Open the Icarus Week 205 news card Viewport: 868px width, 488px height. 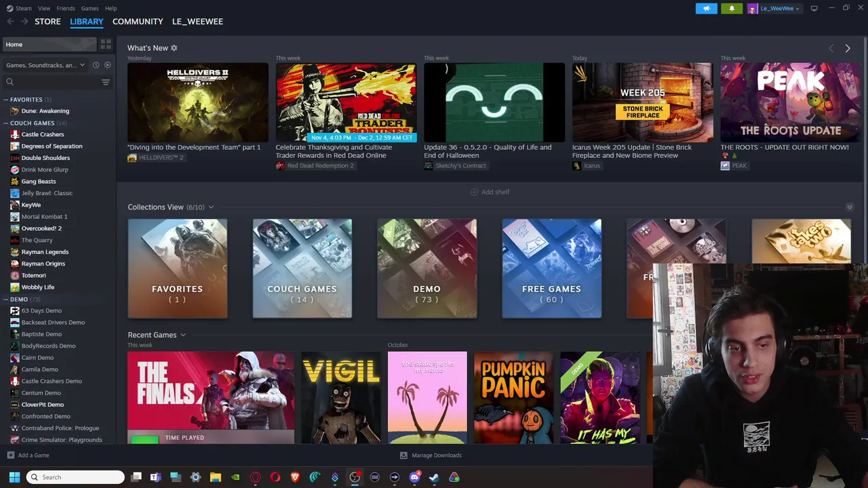[x=642, y=102]
